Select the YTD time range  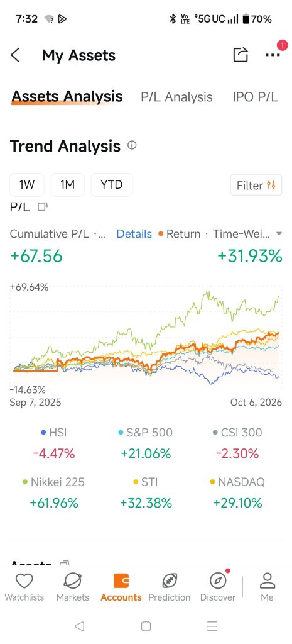point(112,184)
